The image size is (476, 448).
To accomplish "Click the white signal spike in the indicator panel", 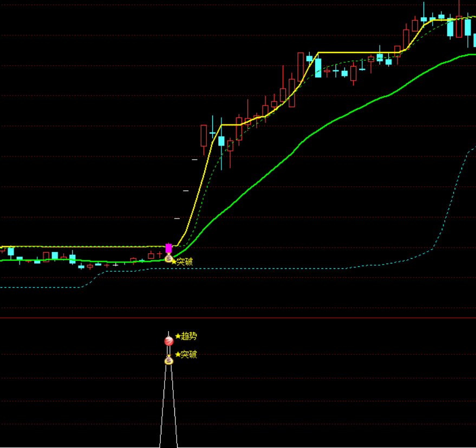I will pos(168,411).
